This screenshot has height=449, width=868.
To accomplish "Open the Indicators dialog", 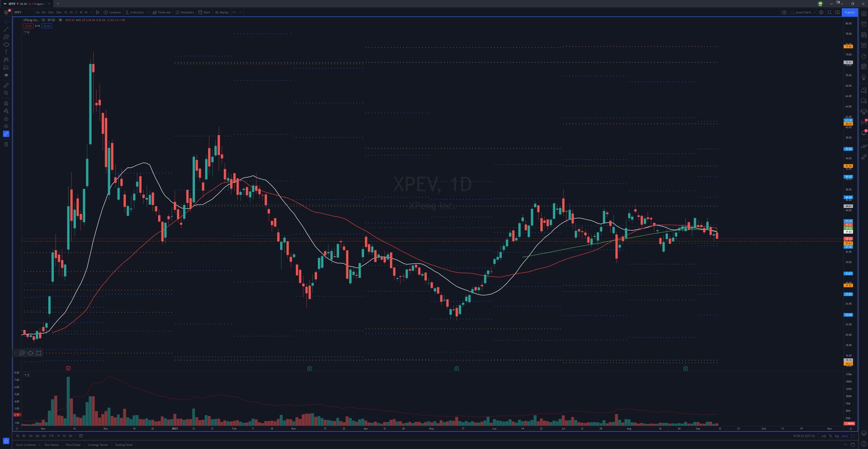I will (135, 12).
